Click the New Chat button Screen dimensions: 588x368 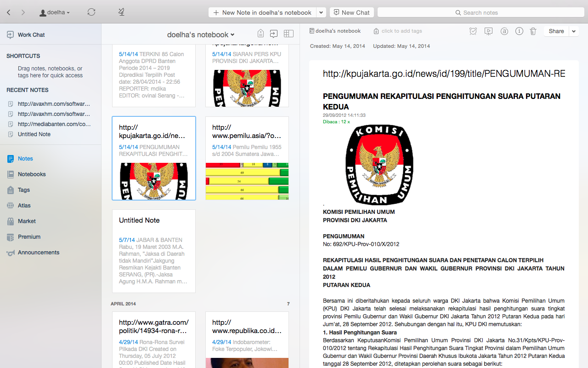[x=351, y=12]
